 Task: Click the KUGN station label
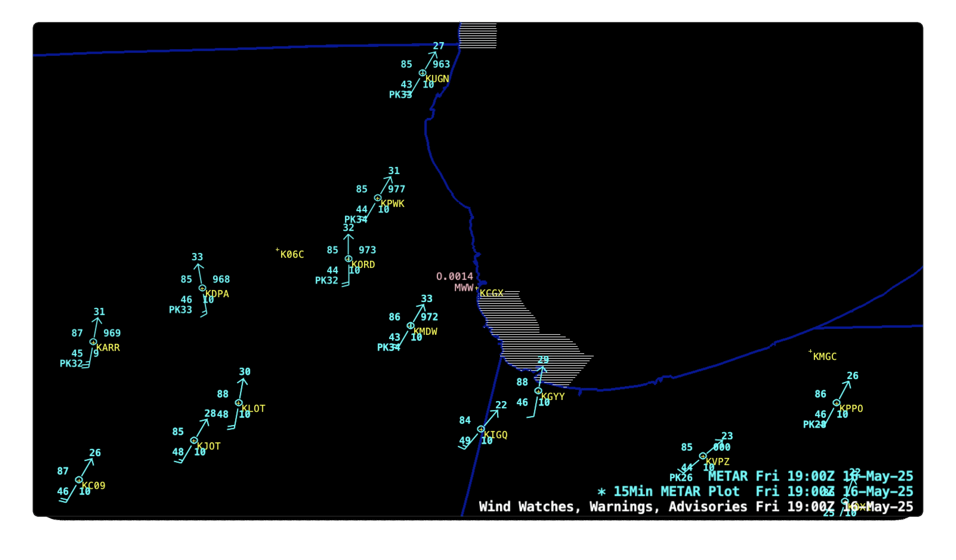(x=437, y=79)
